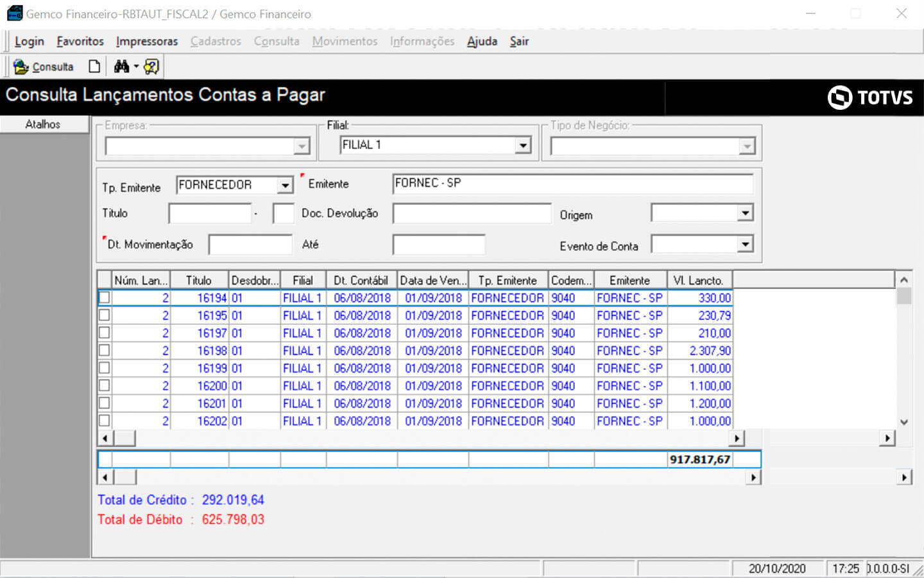Open the Ajuda menu
924x578 pixels.
pos(482,42)
